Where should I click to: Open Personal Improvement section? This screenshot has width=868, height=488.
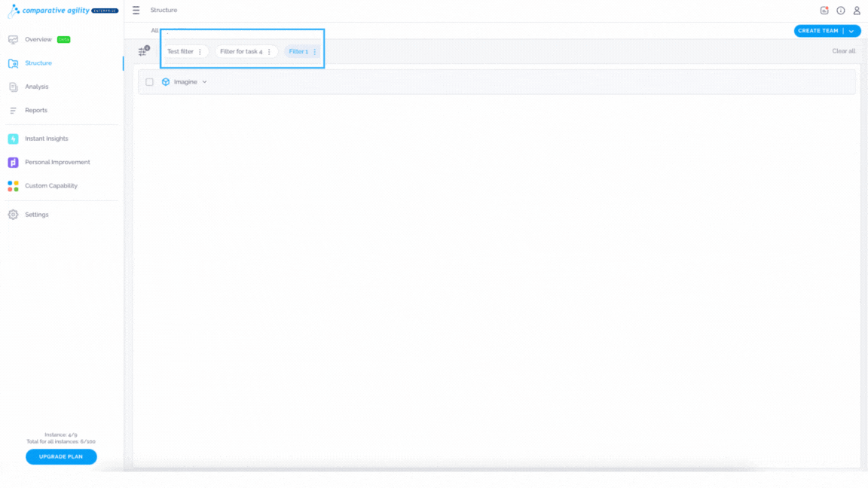[57, 163]
